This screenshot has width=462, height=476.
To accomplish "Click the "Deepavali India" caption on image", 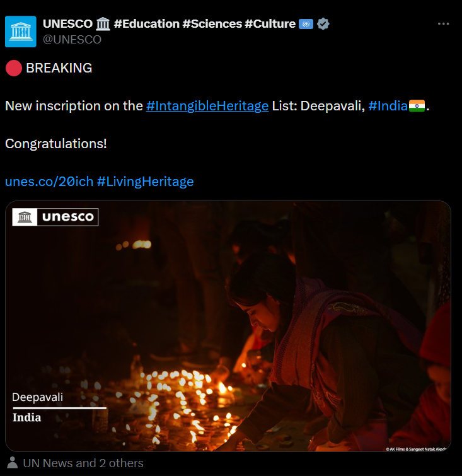I will pos(38,407).
